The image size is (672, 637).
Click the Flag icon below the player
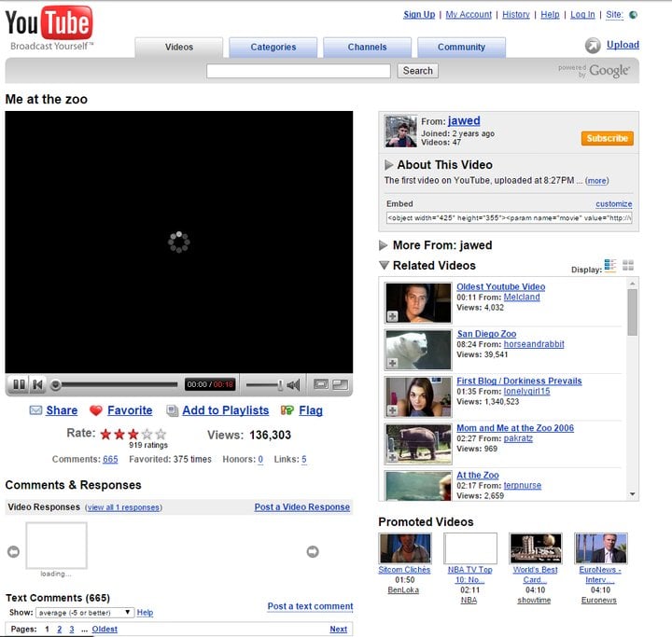tap(287, 410)
